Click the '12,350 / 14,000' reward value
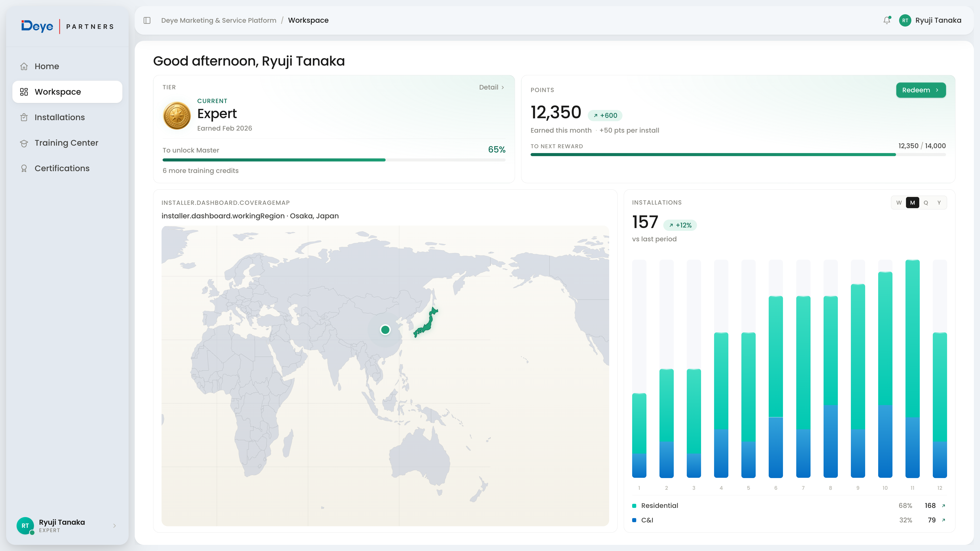This screenshot has height=551, width=980. 922,146
